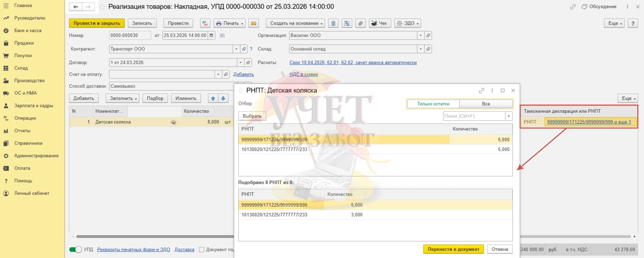Viewport: 644px width, 258px height.
Task: Click the Поиск search field in dialog
Action: click(x=474, y=116)
